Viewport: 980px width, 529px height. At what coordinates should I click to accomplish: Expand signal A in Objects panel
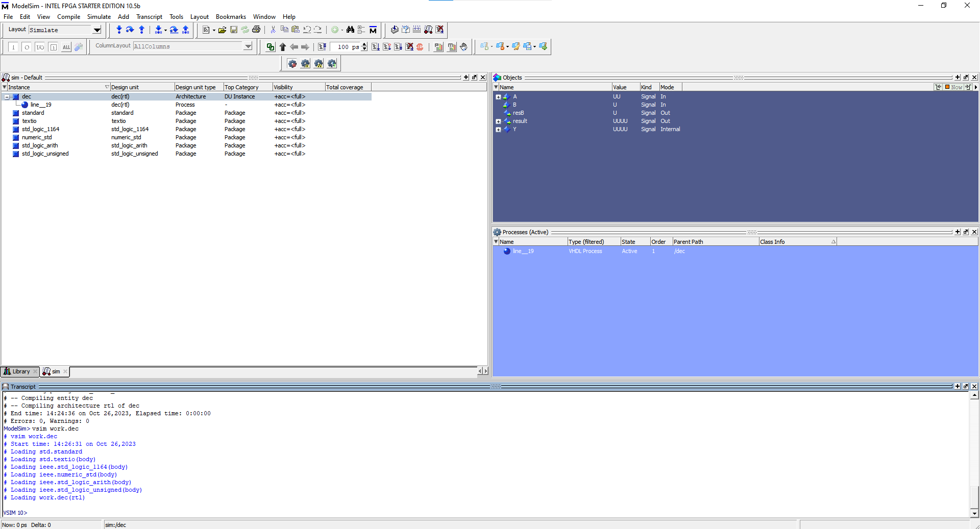tap(498, 97)
